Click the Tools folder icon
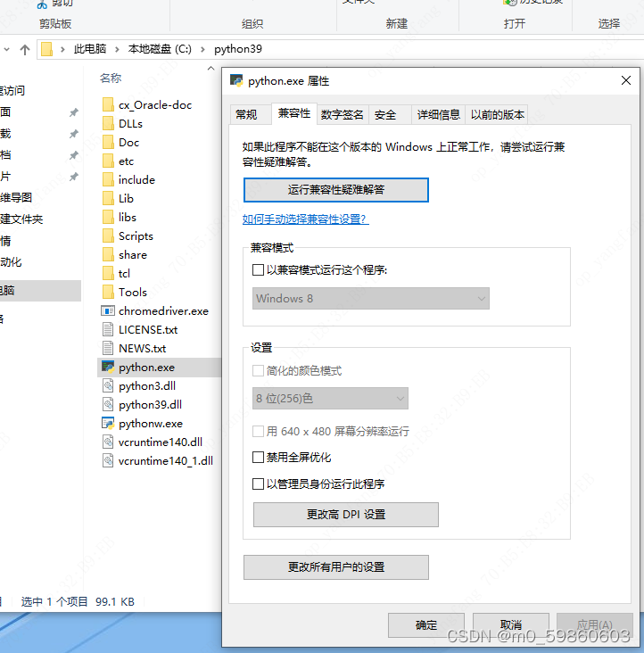 pyautogui.click(x=108, y=293)
